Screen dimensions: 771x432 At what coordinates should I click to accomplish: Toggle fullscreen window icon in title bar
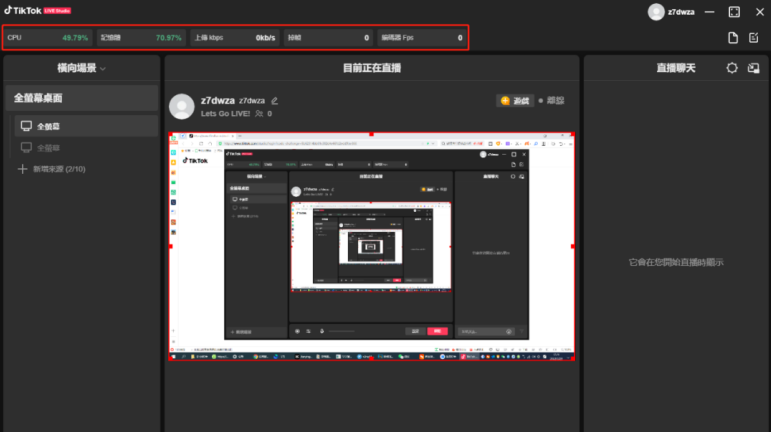tap(734, 12)
